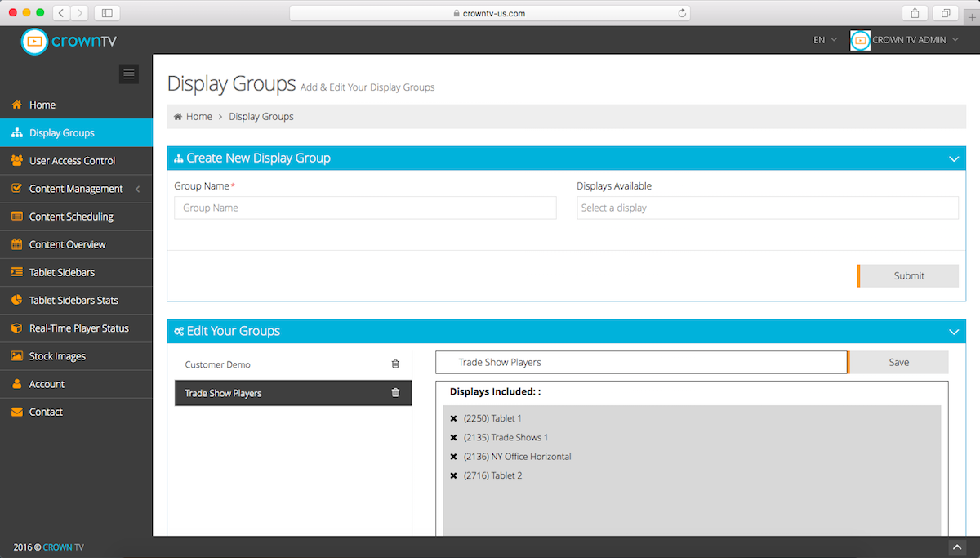This screenshot has height=558, width=980.
Task: Click the scroll-to-top arrow at bottom right
Action: 957,547
